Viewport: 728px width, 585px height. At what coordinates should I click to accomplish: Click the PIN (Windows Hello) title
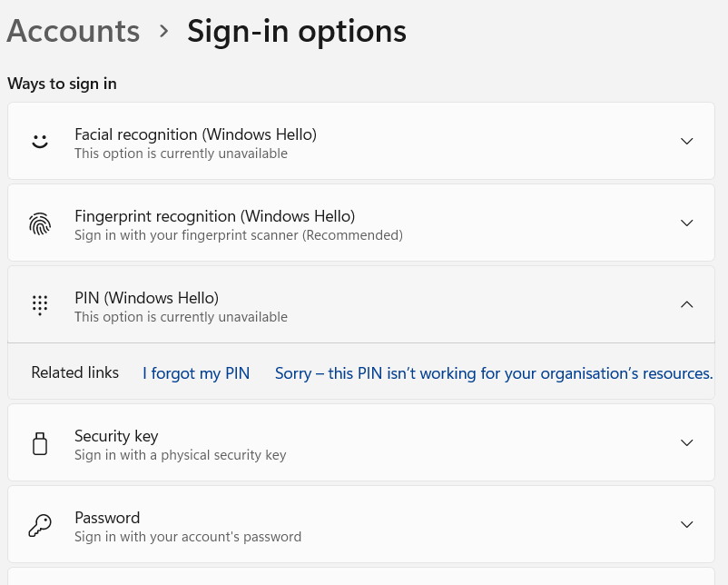click(146, 298)
